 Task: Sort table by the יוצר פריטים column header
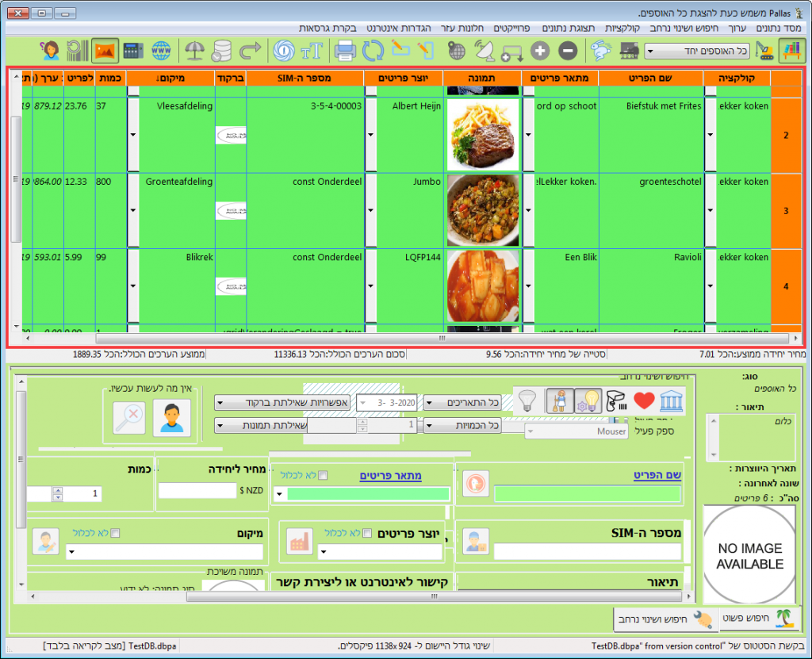point(404,79)
